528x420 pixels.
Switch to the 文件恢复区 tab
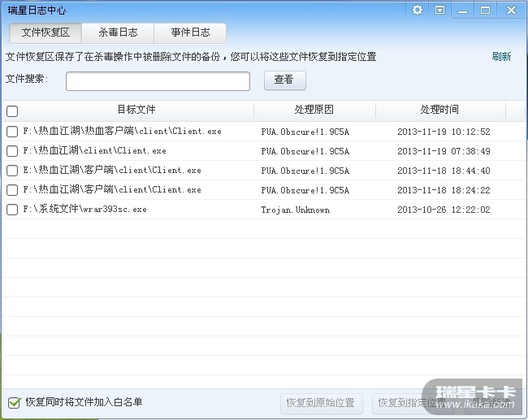pyautogui.click(x=45, y=32)
